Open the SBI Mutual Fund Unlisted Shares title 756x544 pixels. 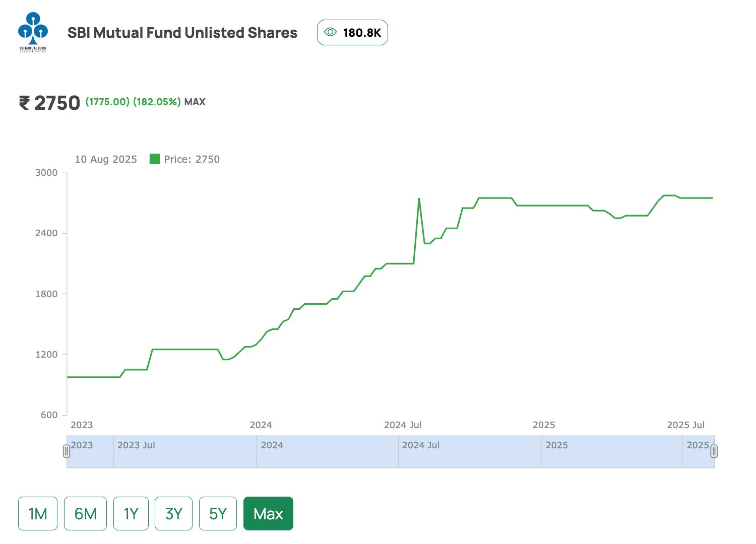click(x=182, y=33)
